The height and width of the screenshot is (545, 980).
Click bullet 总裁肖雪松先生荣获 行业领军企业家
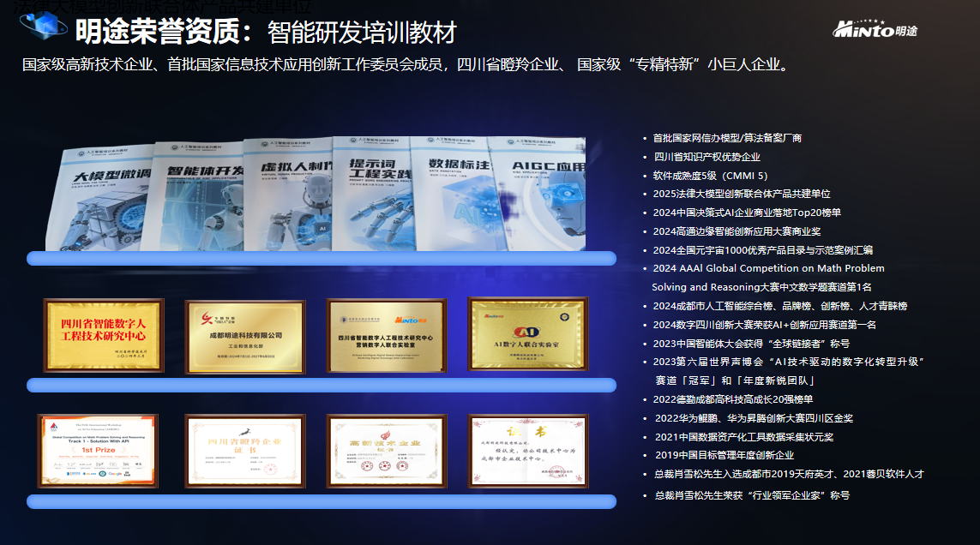coord(752,495)
